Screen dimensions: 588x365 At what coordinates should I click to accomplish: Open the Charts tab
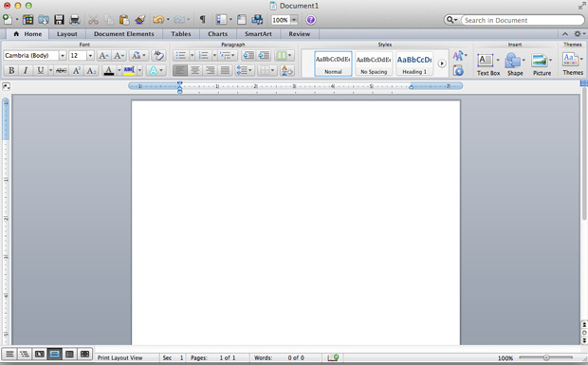[x=217, y=34]
